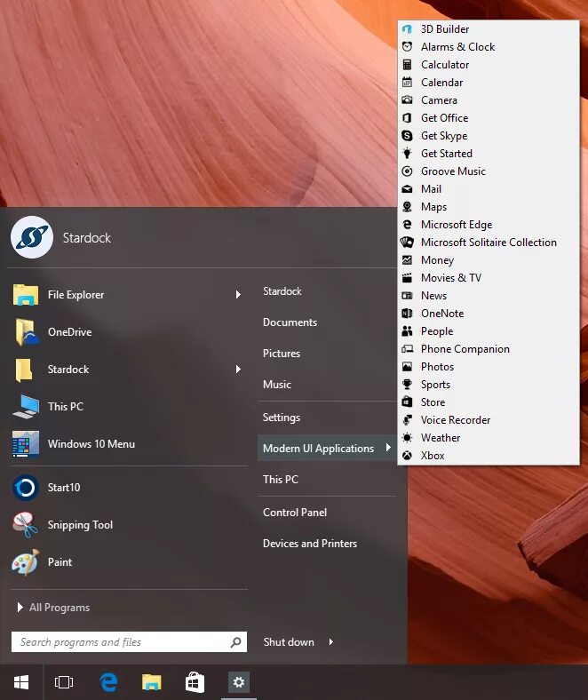The height and width of the screenshot is (700, 588).
Task: Launch Edge from the taskbar
Action: coord(108,681)
